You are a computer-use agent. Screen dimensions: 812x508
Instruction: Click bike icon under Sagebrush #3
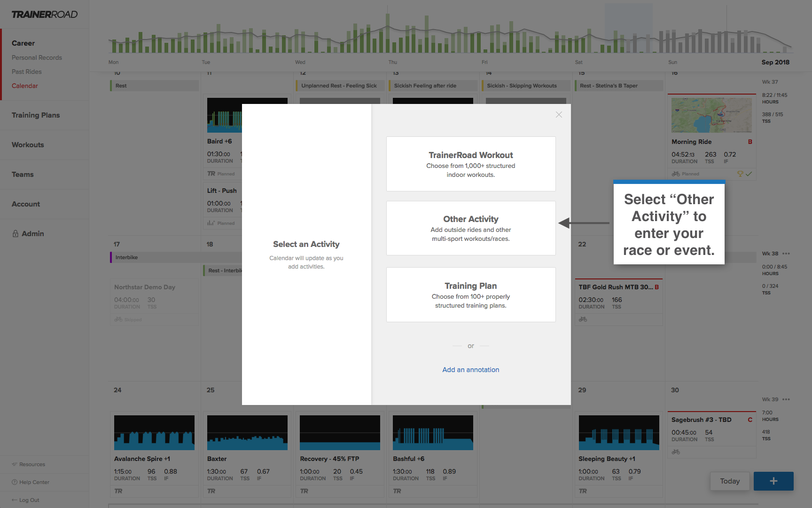[676, 452]
